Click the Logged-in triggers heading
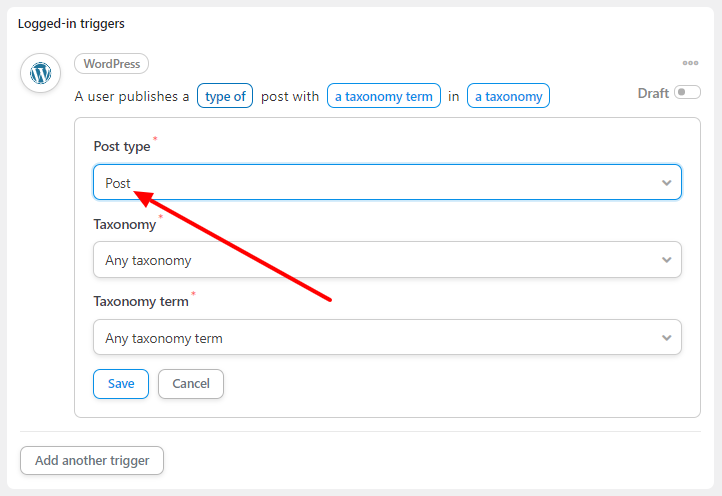The width and height of the screenshot is (722, 496). 71,23
